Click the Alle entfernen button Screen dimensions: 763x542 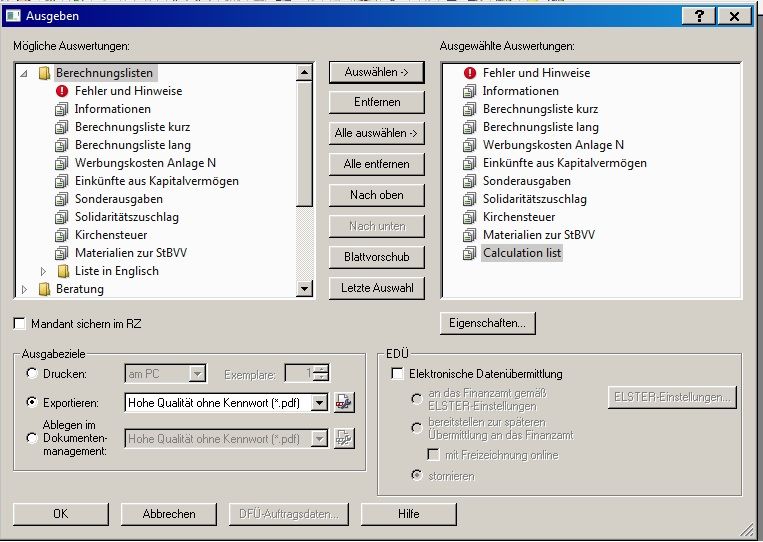(377, 164)
